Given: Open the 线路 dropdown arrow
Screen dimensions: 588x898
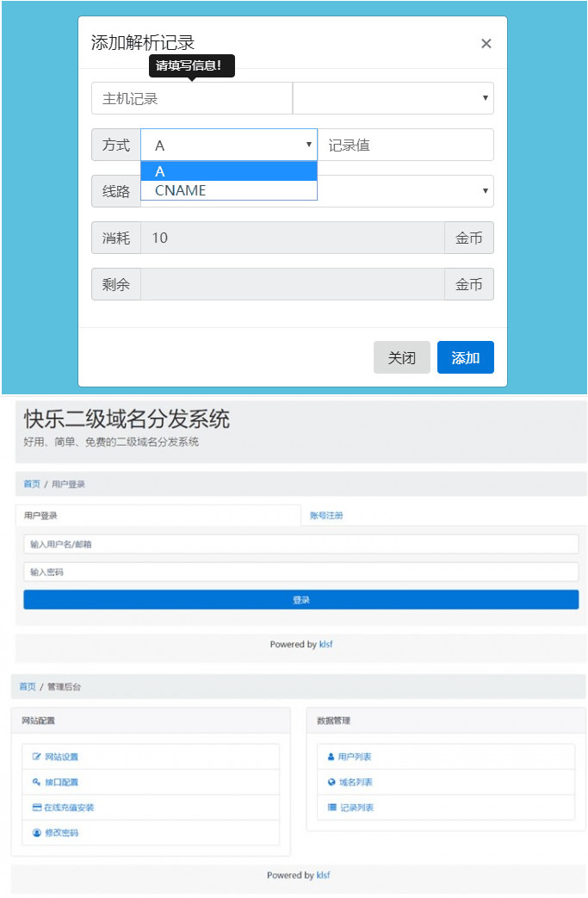Looking at the screenshot, I should pos(485,191).
